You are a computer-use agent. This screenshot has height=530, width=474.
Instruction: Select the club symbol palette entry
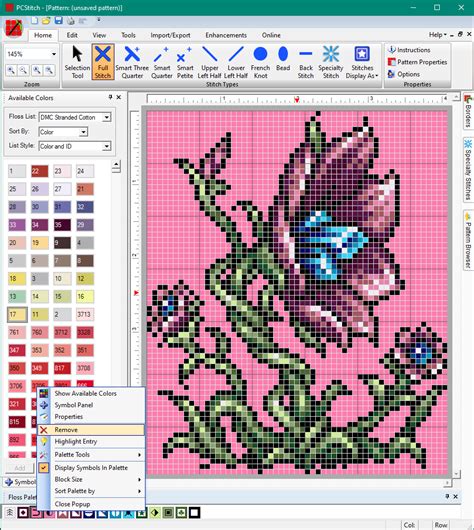pos(181,513)
